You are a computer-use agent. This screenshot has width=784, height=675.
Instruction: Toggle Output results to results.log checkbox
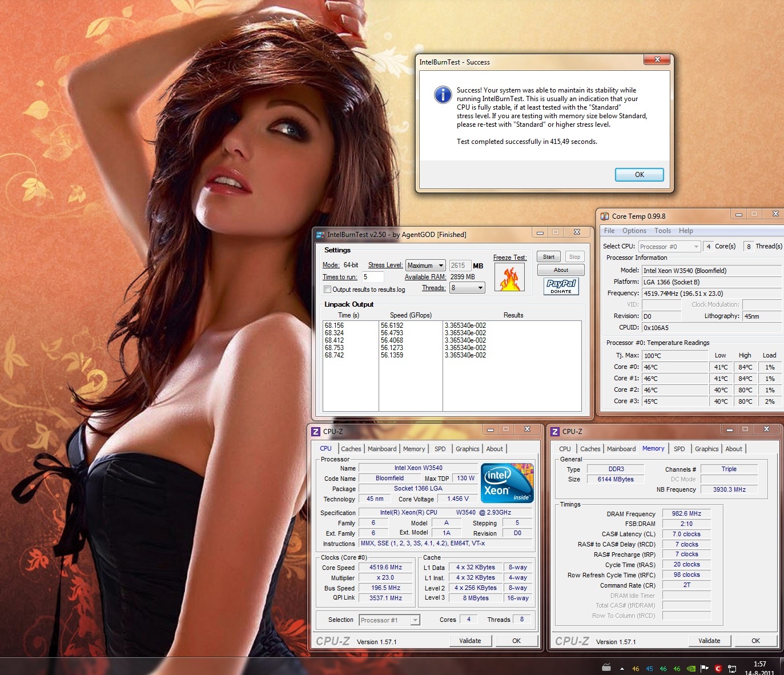point(327,290)
